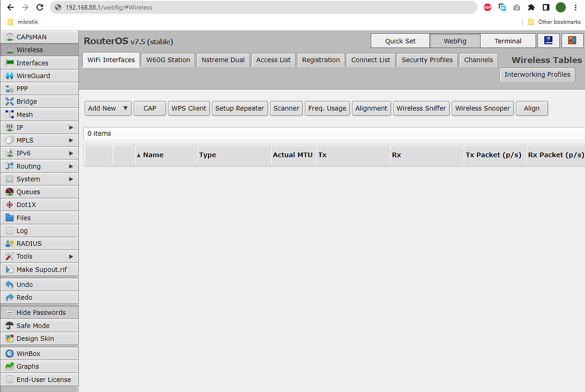Click the WPS Client button
585x392 pixels.
point(189,108)
